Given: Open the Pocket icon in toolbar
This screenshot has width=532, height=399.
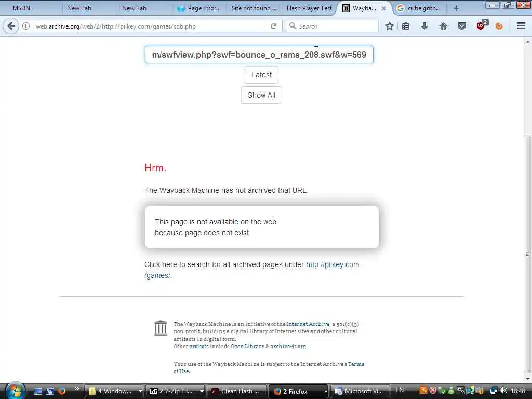Looking at the screenshot, I should (x=461, y=26).
